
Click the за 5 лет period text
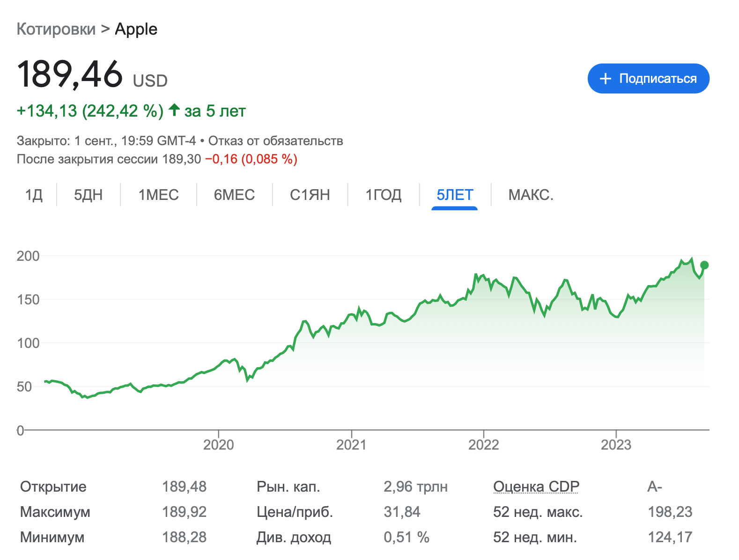(215, 111)
